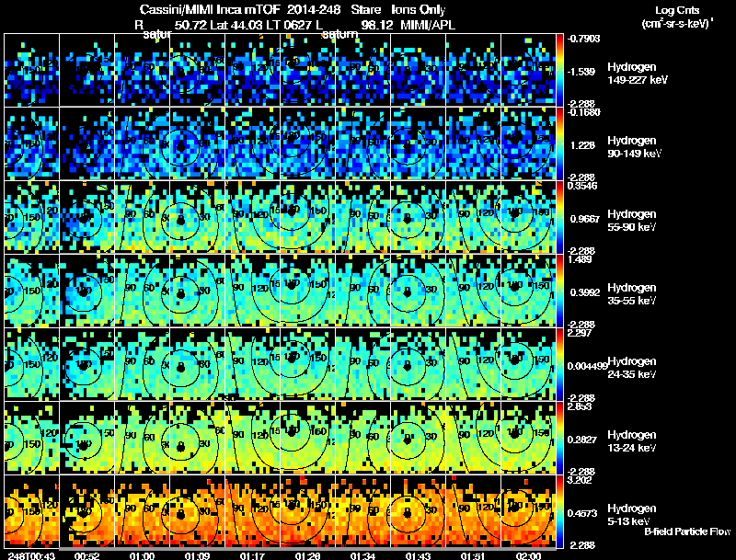Image resolution: width=736 pixels, height=560 pixels.
Task: Click the radial distance value "50.72"
Action: (190, 25)
